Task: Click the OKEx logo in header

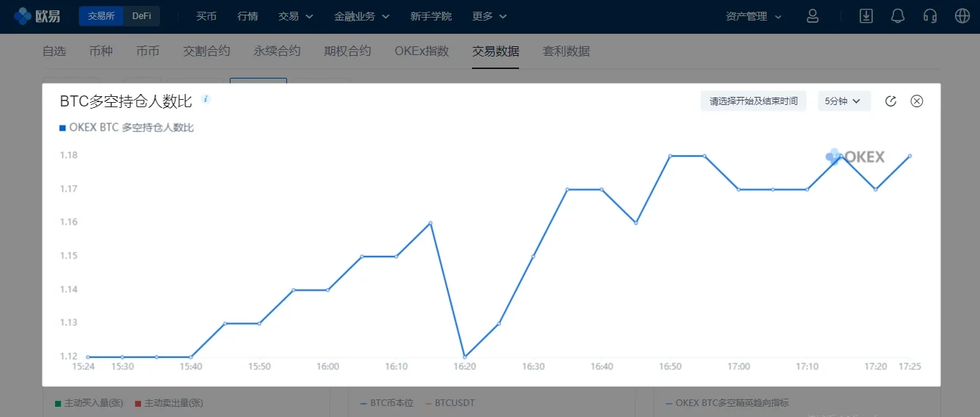Action: point(37,16)
